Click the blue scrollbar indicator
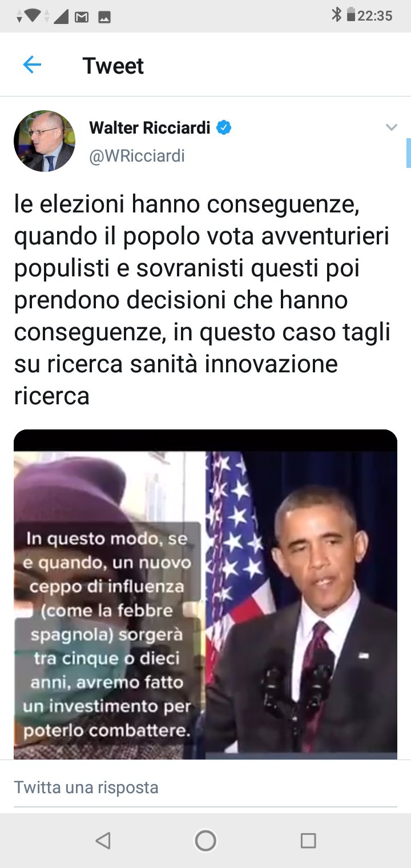411x868 pixels. (409, 152)
